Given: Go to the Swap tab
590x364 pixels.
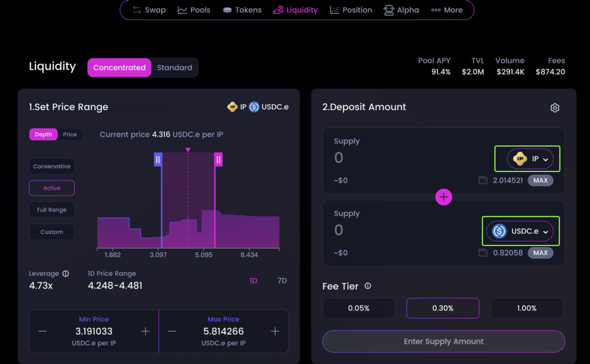Looking at the screenshot, I should 149,10.
